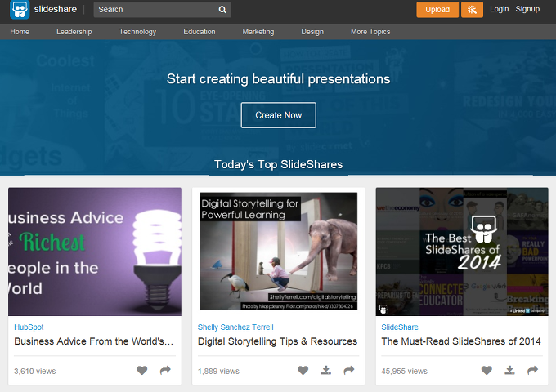Click the Signup link
This screenshot has height=392, width=556.
pyautogui.click(x=527, y=9)
